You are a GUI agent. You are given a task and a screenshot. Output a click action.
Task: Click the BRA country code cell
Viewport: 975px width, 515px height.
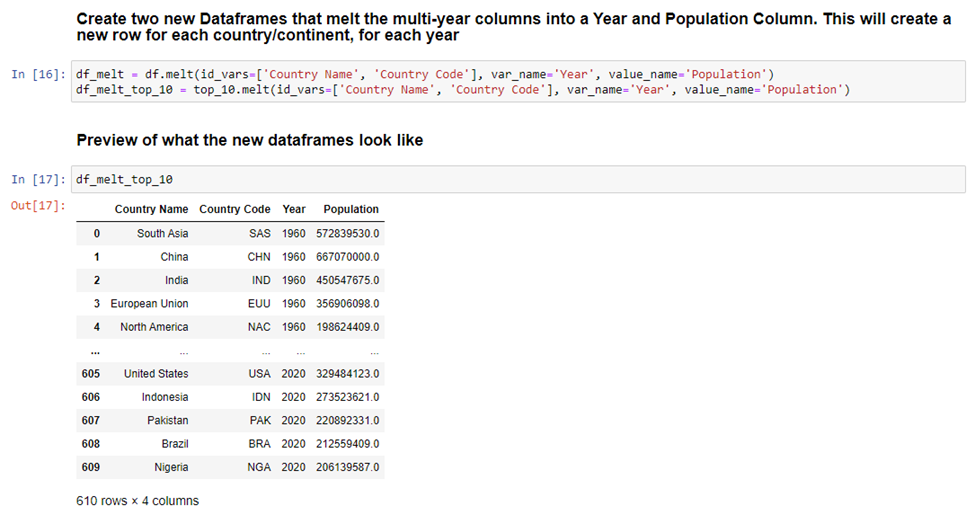click(259, 444)
